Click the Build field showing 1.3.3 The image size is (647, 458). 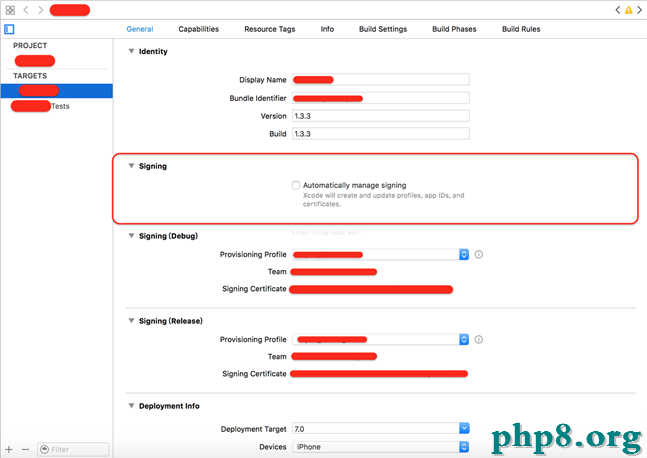click(x=381, y=134)
